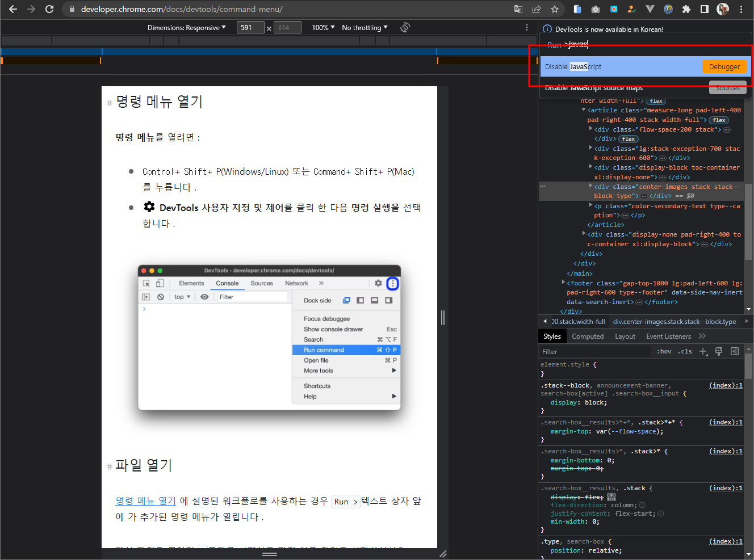Open the profile avatar menu

(723, 9)
